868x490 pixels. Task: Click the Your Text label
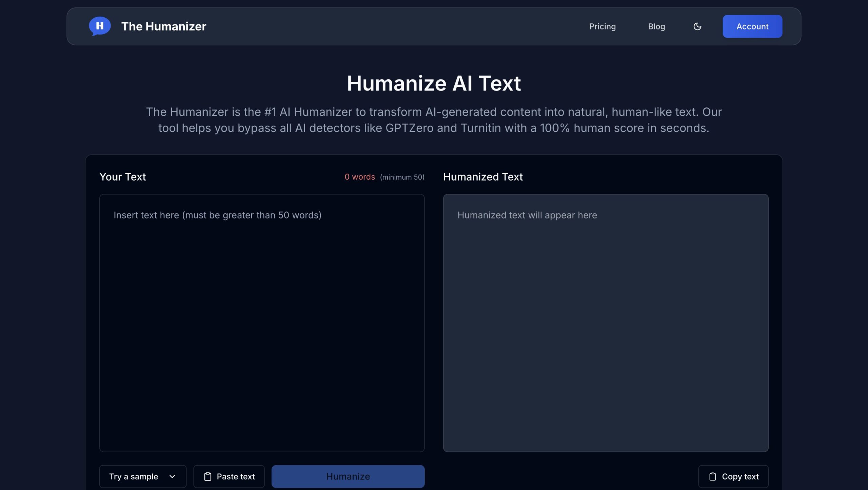click(122, 177)
